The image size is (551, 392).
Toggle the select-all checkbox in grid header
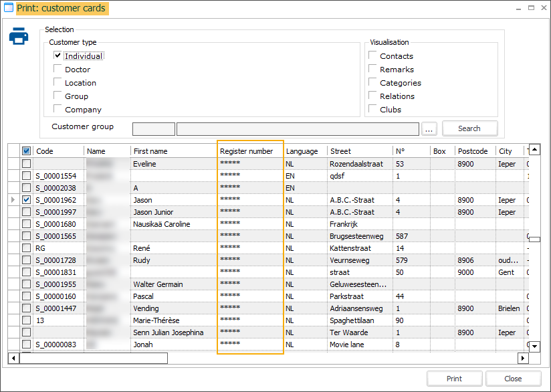(26, 151)
